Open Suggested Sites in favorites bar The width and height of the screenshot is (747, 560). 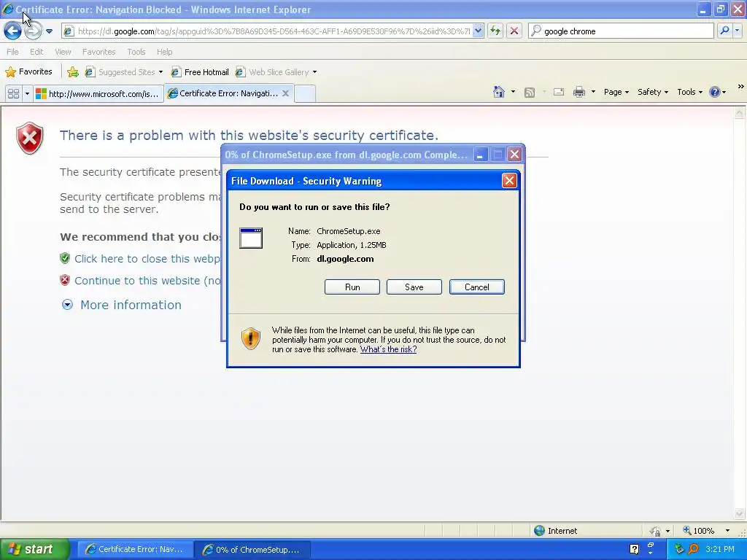pos(124,72)
